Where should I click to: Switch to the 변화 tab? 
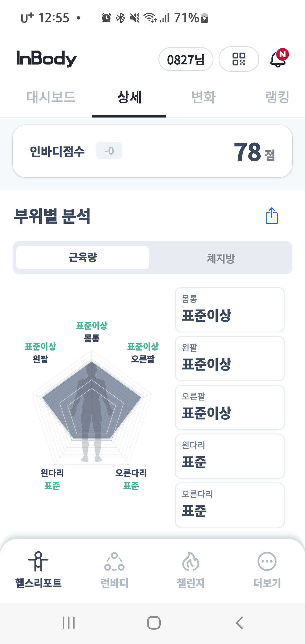pyautogui.click(x=204, y=97)
